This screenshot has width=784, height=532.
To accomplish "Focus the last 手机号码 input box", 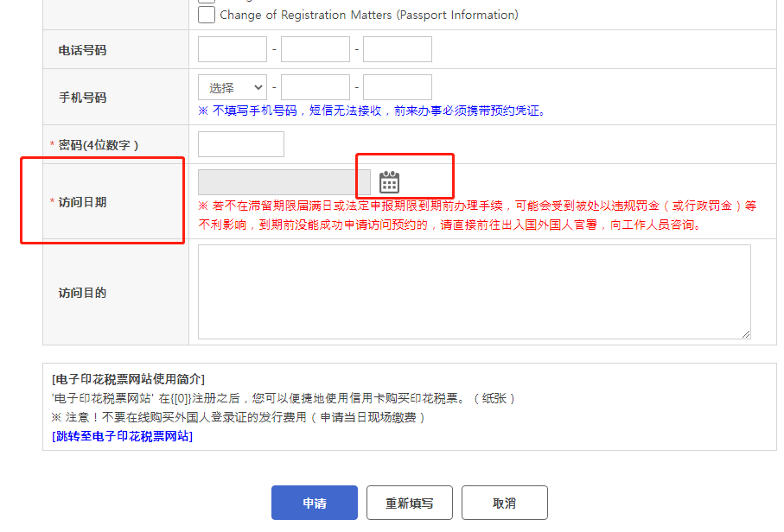I will [397, 87].
